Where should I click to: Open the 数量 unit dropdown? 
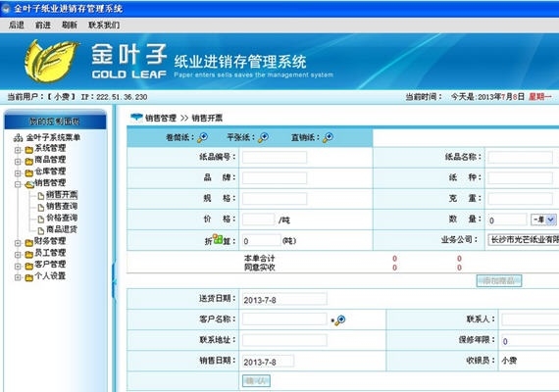[543, 220]
